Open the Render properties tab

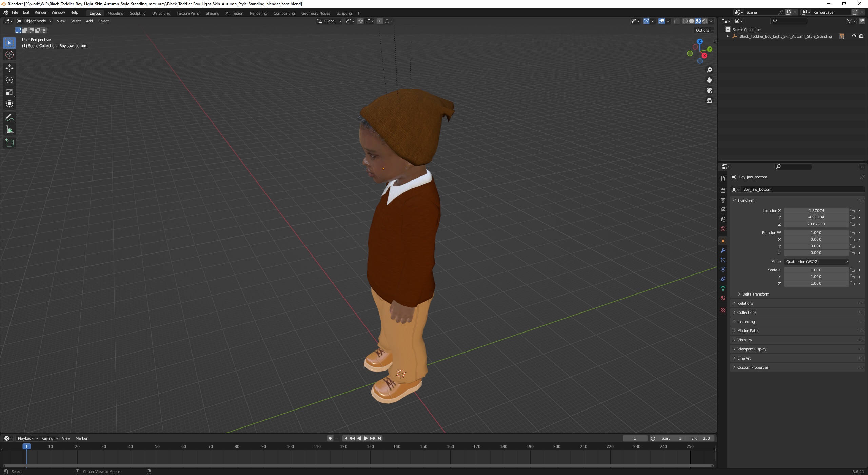click(x=723, y=190)
